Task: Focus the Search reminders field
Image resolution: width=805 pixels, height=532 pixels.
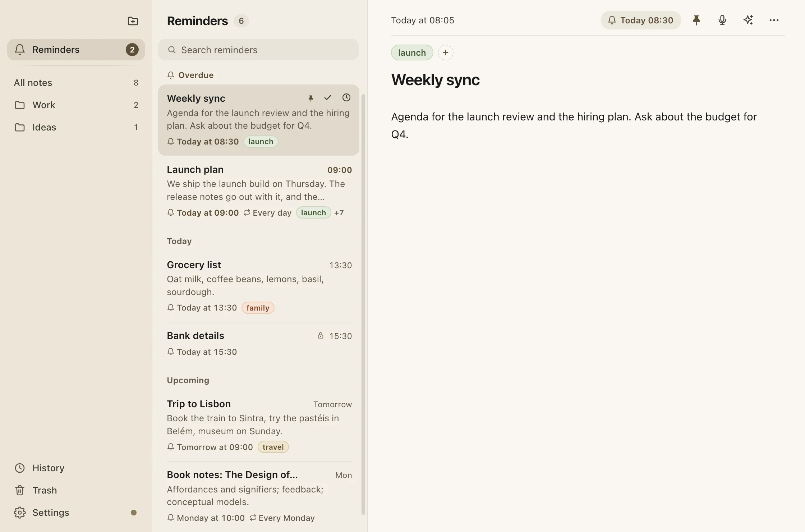Action: (258, 50)
